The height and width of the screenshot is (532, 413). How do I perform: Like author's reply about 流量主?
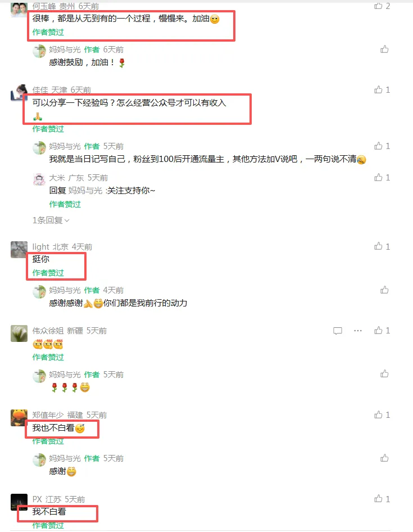pyautogui.click(x=378, y=146)
